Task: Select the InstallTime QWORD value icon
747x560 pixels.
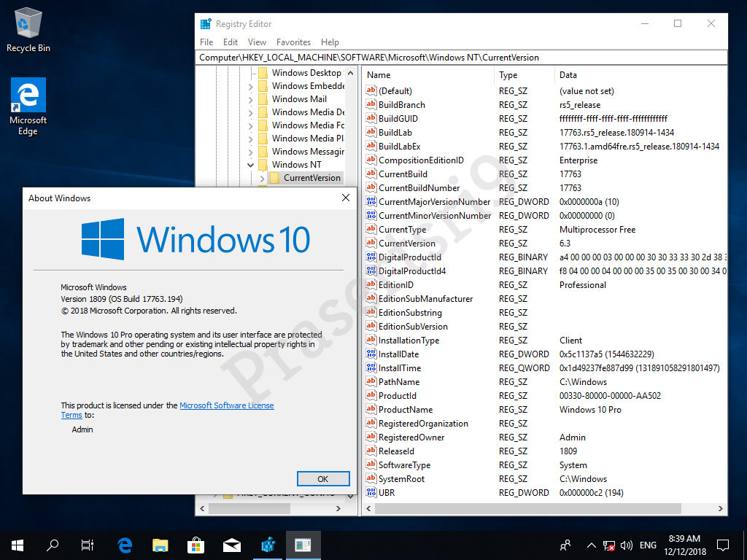Action: coord(371,367)
